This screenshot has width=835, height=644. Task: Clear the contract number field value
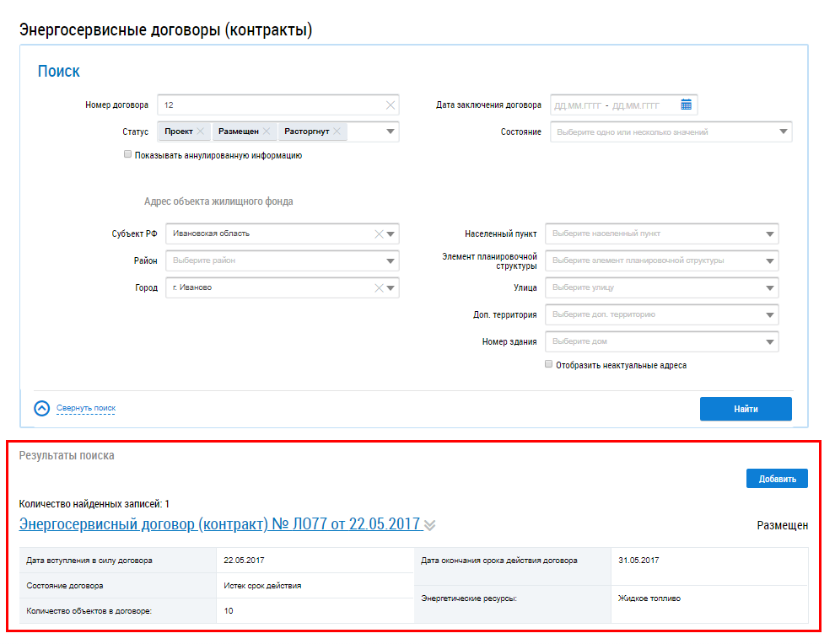pyautogui.click(x=390, y=105)
